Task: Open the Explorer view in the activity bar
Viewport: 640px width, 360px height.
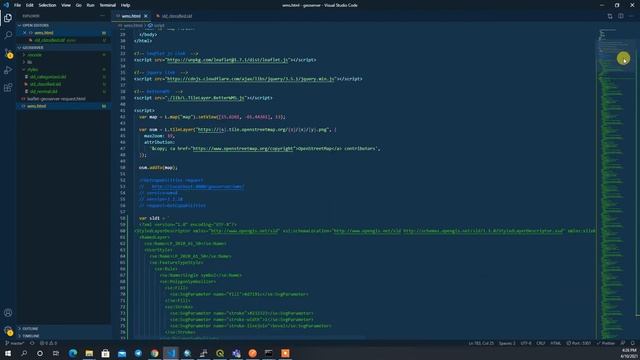Action: pyautogui.click(x=8, y=18)
